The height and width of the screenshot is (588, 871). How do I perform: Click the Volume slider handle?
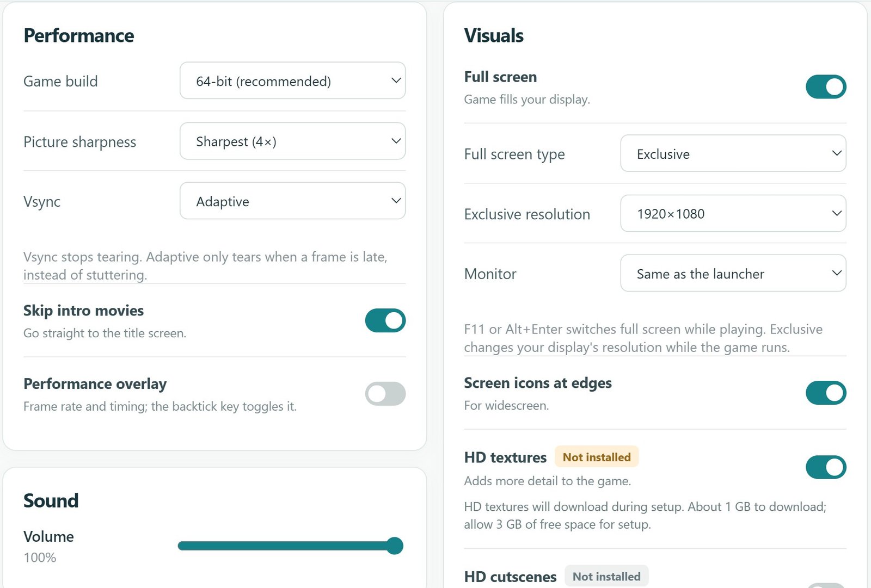click(x=395, y=546)
